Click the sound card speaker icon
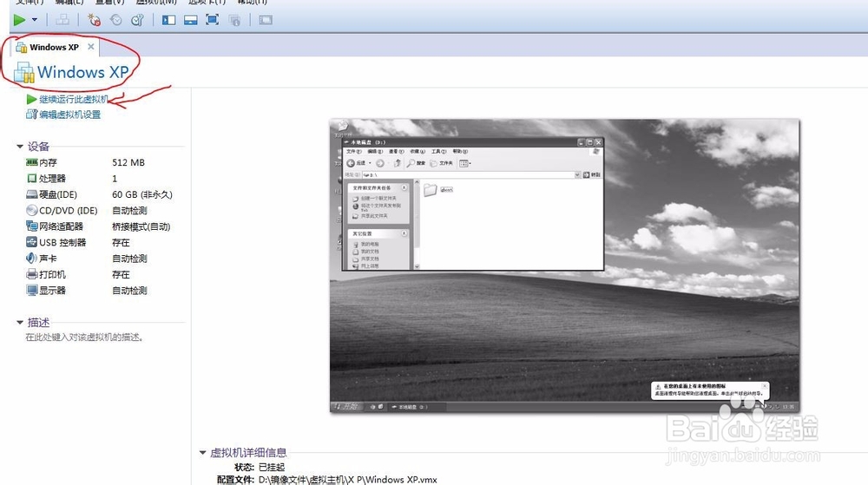Screen dimensions: 868x485 tap(31, 259)
